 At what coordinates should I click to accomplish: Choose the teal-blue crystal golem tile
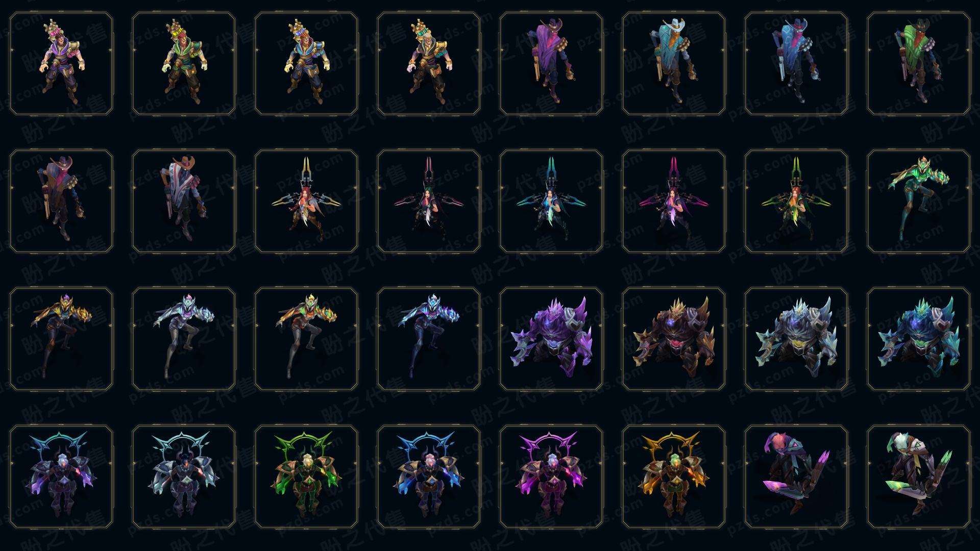pos(919,339)
